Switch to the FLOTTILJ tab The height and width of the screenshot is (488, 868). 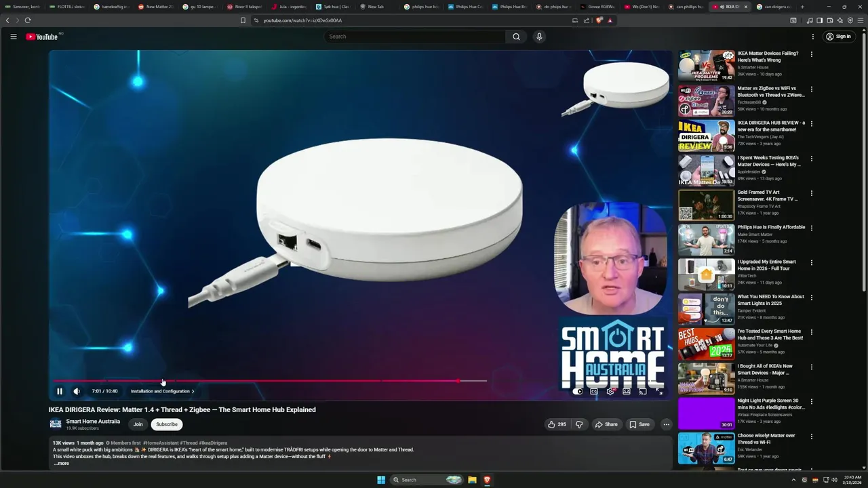(x=67, y=7)
